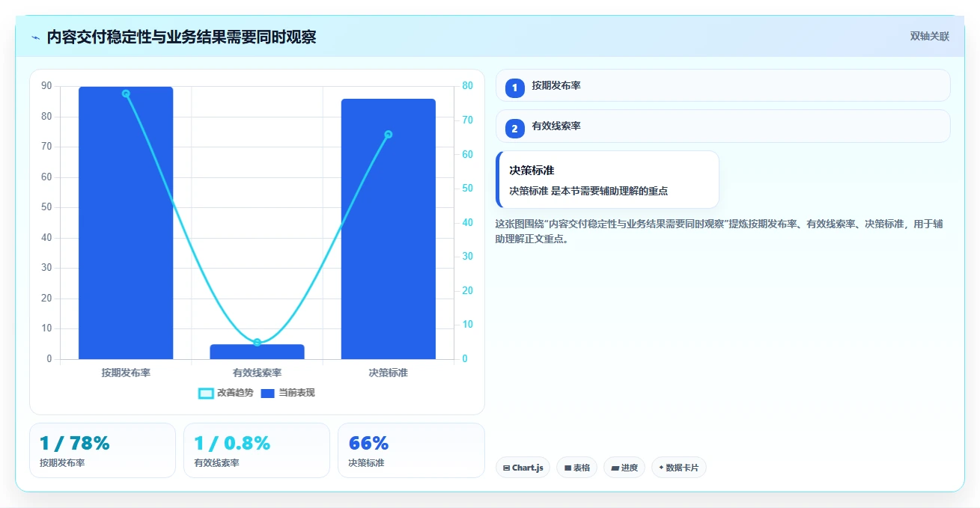Viewport: 980px width, 508px height.
Task: Click the blue number 1 badge
Action: (x=515, y=88)
